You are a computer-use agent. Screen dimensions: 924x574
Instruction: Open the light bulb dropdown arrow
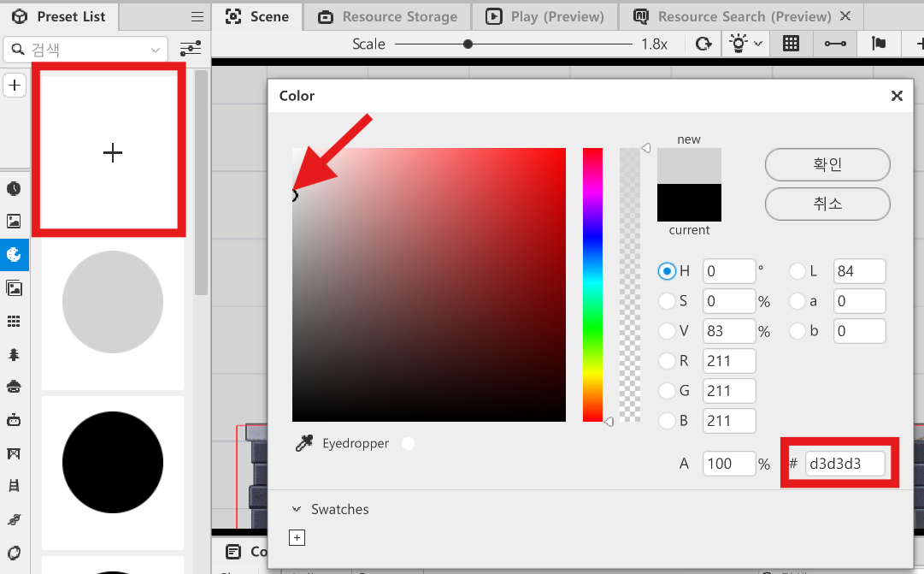758,44
